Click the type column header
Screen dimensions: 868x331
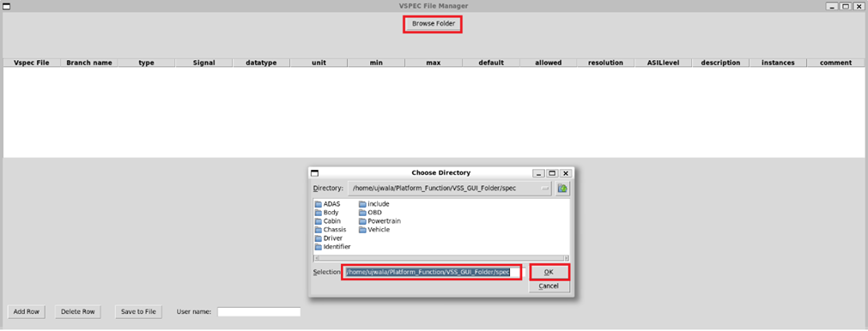tap(146, 63)
